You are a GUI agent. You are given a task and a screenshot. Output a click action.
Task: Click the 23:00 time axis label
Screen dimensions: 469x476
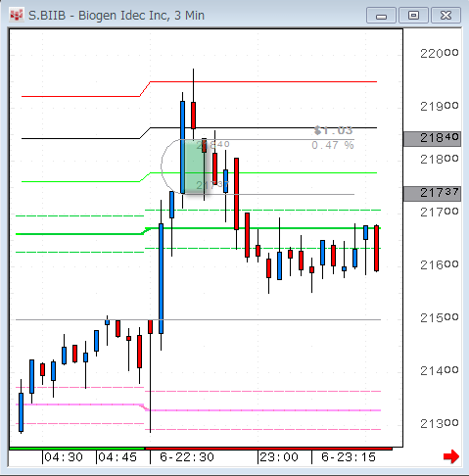pyautogui.click(x=279, y=457)
